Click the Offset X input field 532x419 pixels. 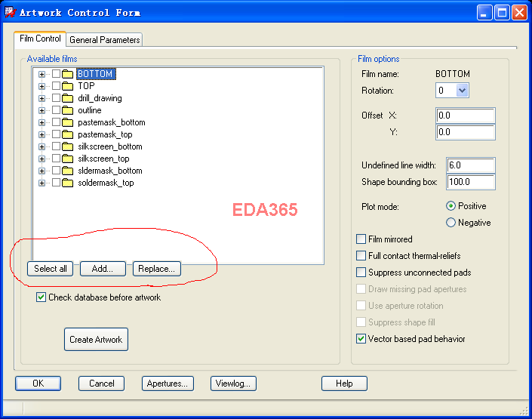click(x=466, y=116)
